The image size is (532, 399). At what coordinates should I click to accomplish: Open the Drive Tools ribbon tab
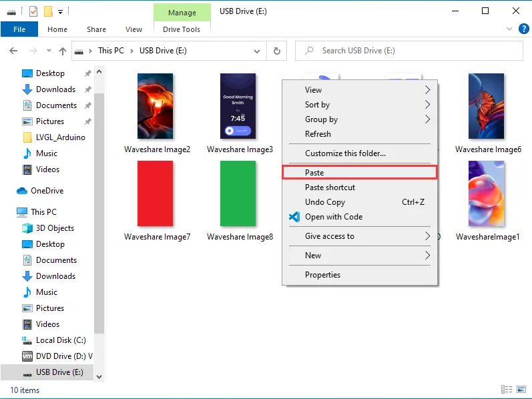coord(182,29)
